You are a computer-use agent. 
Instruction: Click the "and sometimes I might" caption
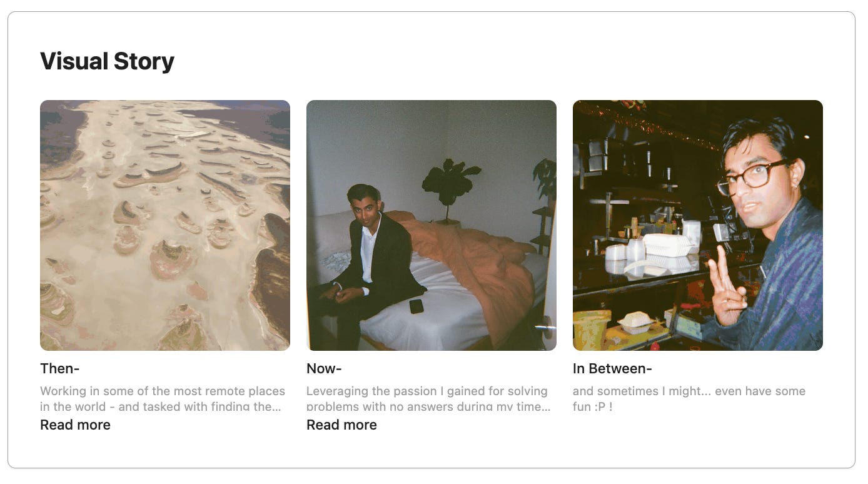[689, 398]
